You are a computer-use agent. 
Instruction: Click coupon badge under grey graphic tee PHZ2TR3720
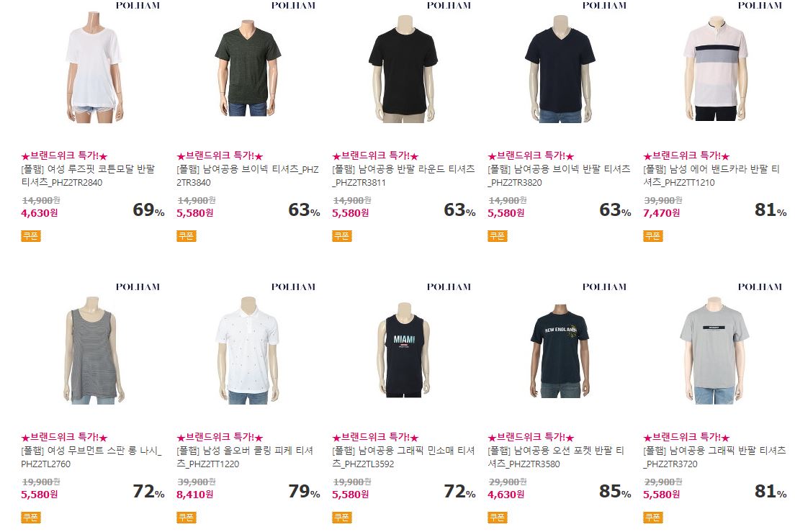653,518
